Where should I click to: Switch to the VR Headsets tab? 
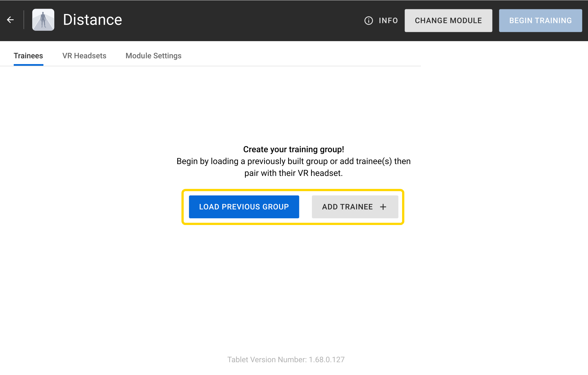click(x=84, y=56)
